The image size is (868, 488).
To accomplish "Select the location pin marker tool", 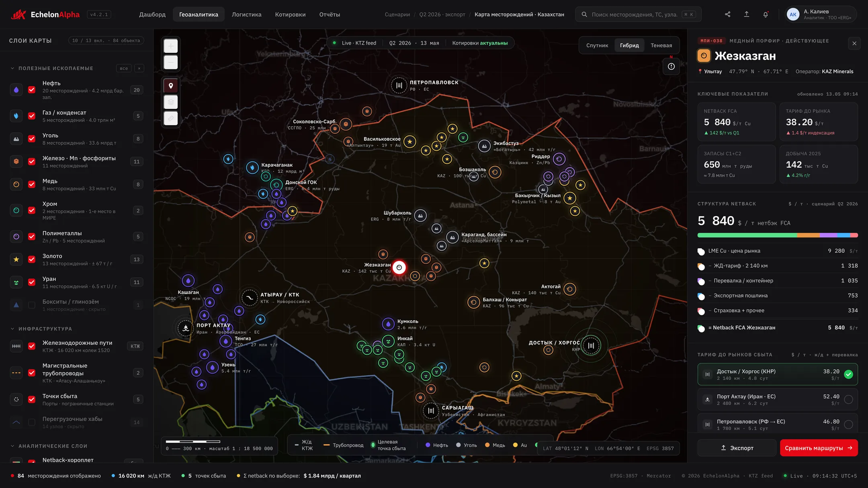I will (171, 86).
